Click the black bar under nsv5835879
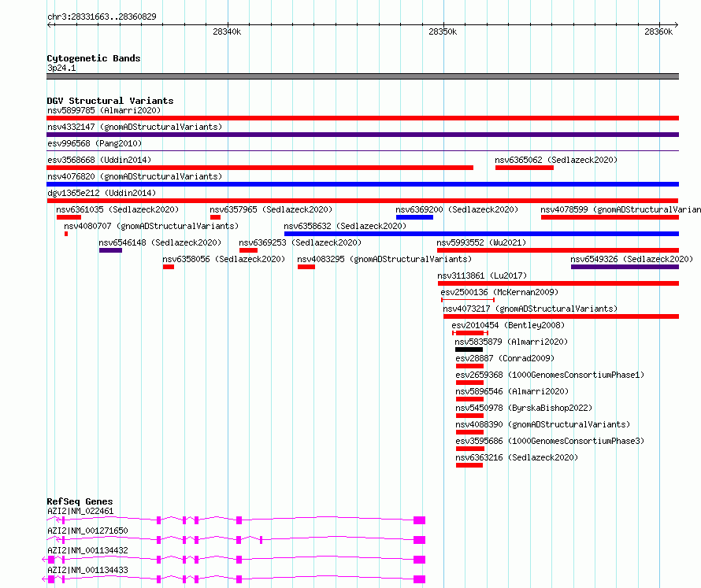Viewport: 701px width, 588px height. [469, 349]
